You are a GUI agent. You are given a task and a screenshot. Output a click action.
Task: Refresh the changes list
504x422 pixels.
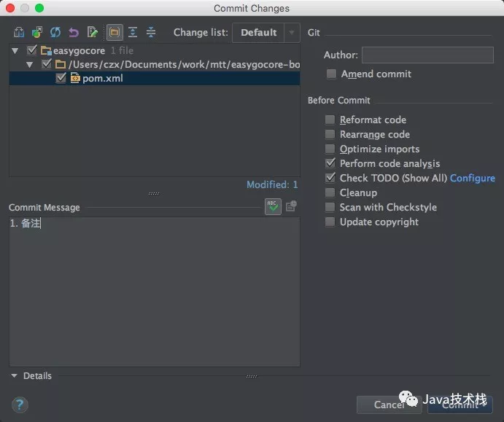point(55,32)
